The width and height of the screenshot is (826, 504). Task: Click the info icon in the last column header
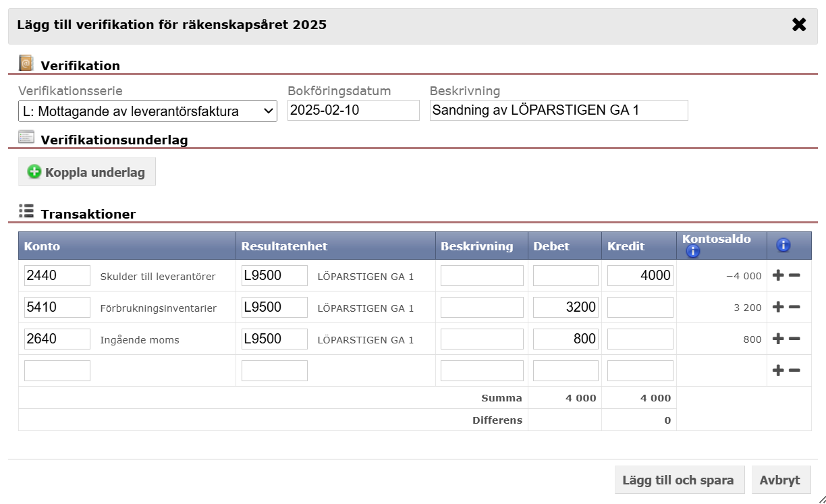[x=783, y=246]
